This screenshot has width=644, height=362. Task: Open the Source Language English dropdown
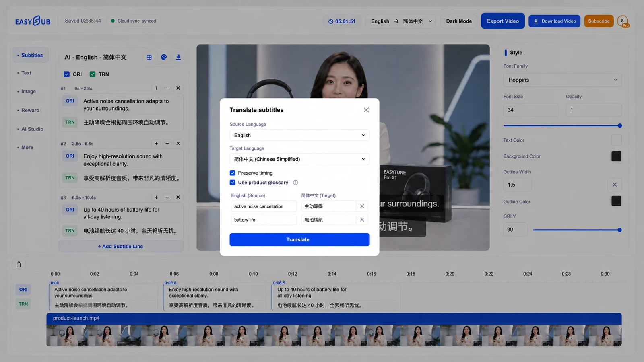click(x=299, y=135)
